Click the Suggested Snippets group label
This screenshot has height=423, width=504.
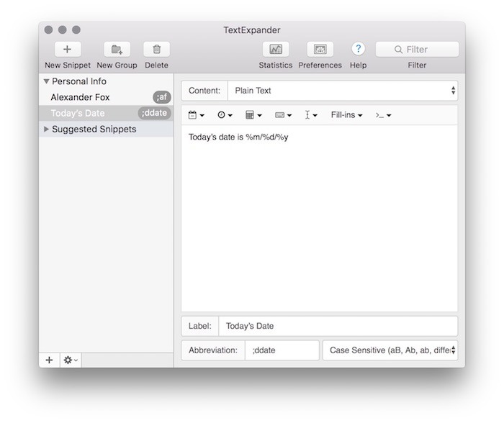coord(94,129)
